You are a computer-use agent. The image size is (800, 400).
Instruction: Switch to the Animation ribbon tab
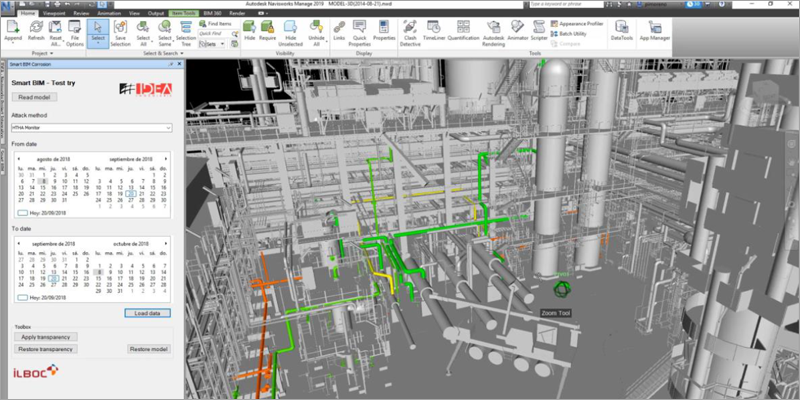click(109, 13)
